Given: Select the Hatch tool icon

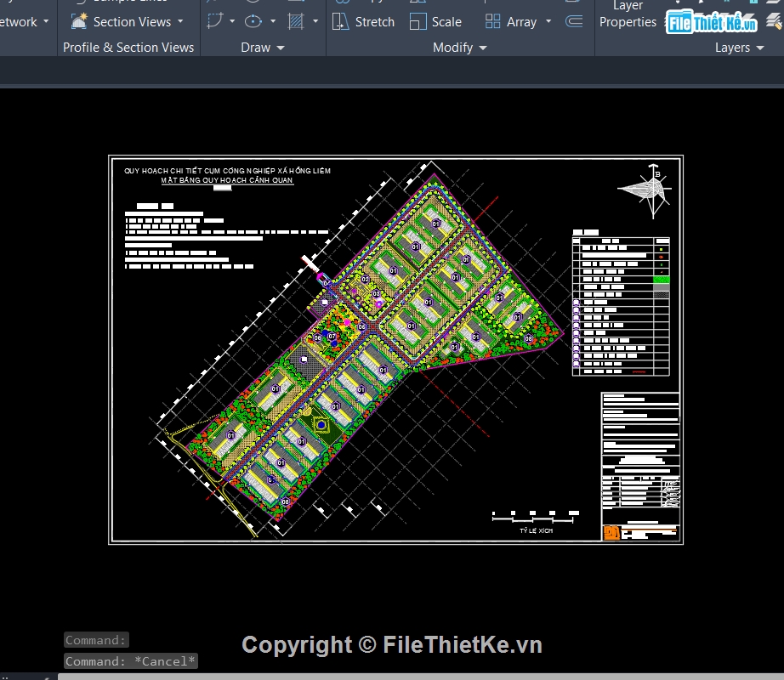Looking at the screenshot, I should click(296, 21).
